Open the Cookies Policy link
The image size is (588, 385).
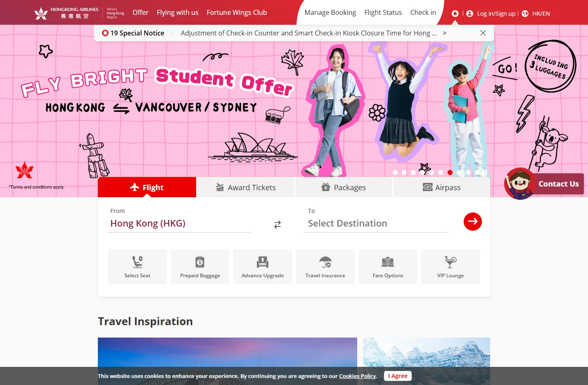coord(358,376)
